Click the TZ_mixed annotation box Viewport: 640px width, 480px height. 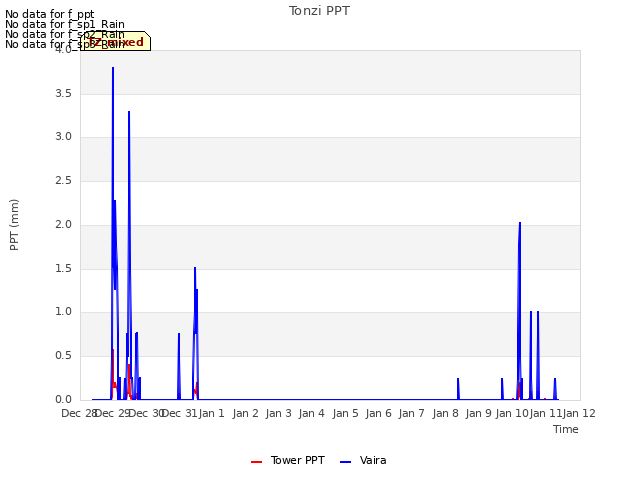coord(116,41)
